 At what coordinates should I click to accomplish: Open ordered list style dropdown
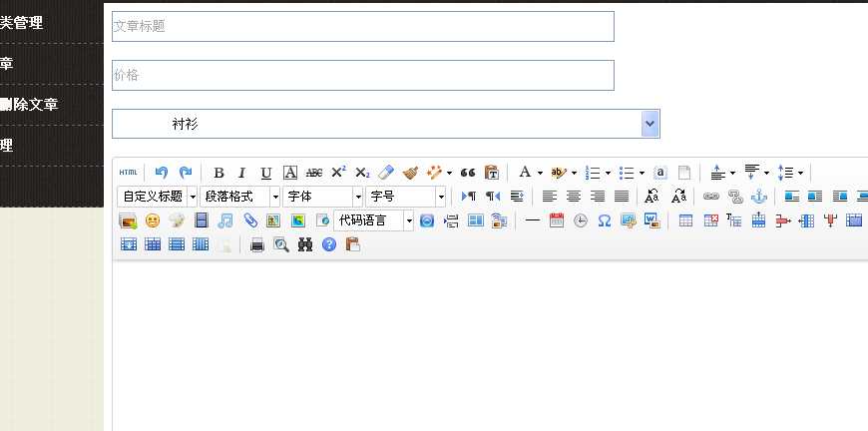coord(608,174)
